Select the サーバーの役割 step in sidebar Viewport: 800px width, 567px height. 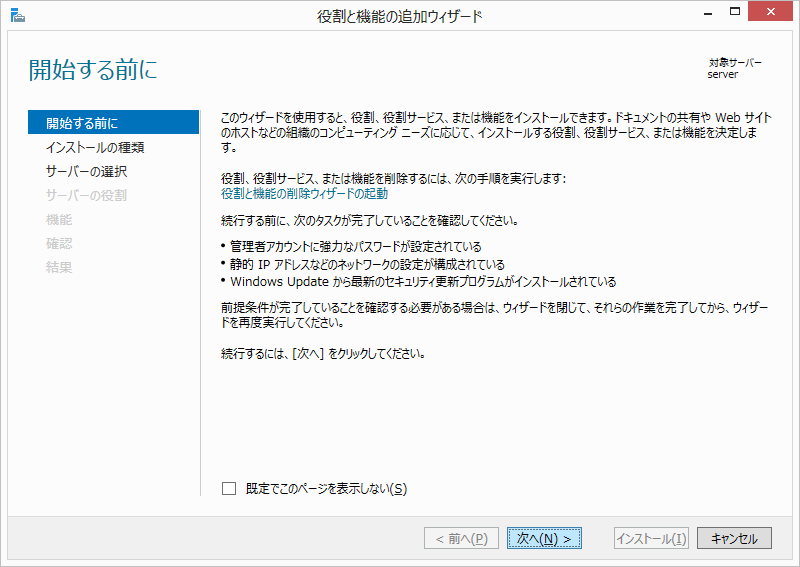coord(86,195)
